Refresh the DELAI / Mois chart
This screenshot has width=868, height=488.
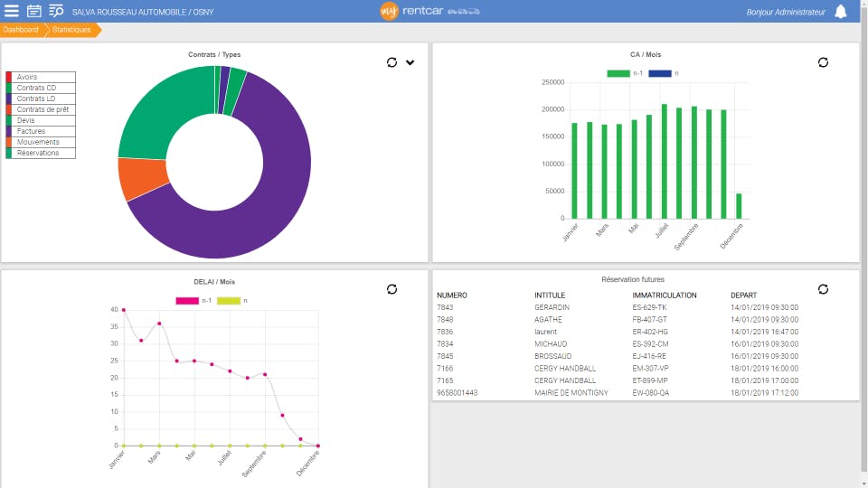click(x=392, y=289)
